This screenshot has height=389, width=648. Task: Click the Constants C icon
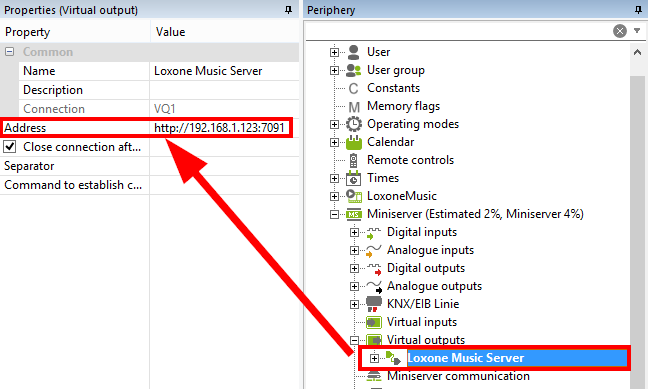coord(353,88)
